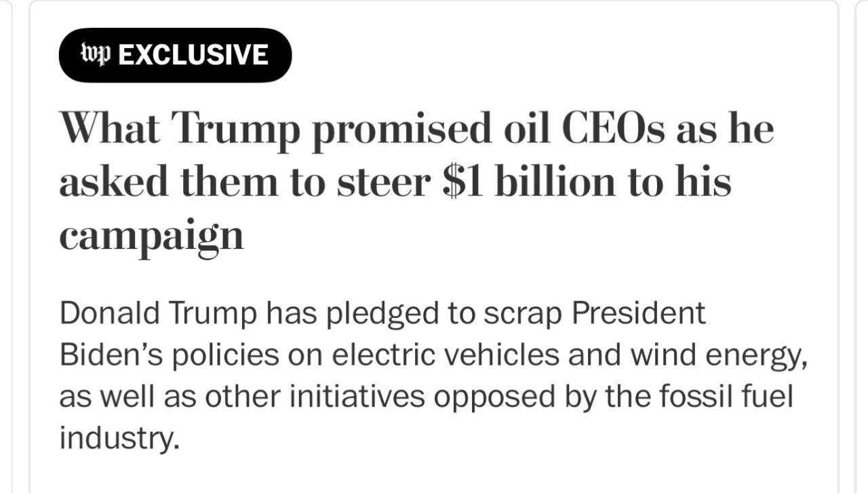Image resolution: width=868 pixels, height=493 pixels.
Task: Click the blank card space right of the EXCLUSIVE badge
Action: (x=563, y=55)
